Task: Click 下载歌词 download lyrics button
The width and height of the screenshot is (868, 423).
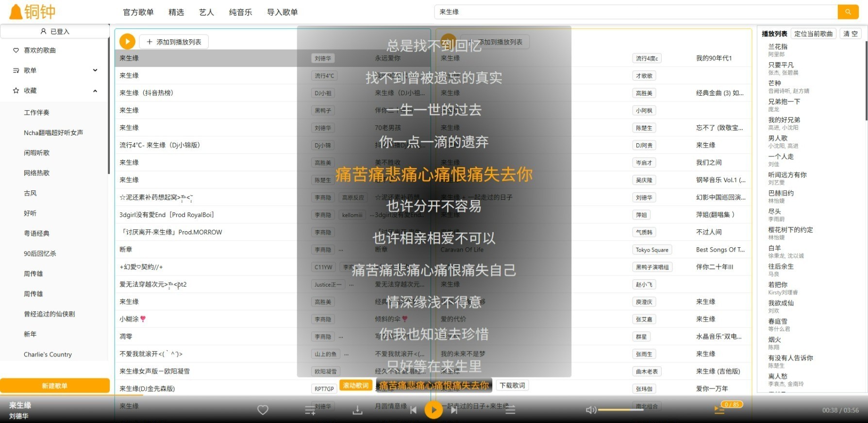Action: click(512, 386)
